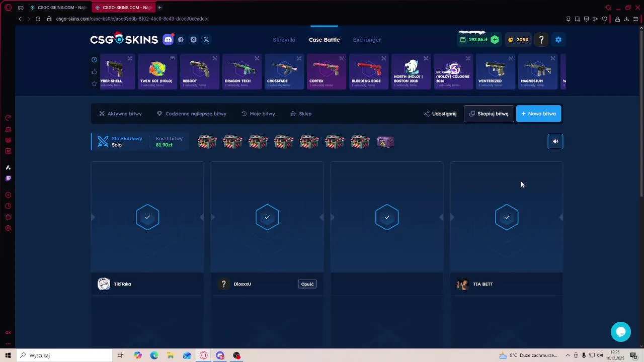Open the live chat bubble

pyautogui.click(x=621, y=332)
